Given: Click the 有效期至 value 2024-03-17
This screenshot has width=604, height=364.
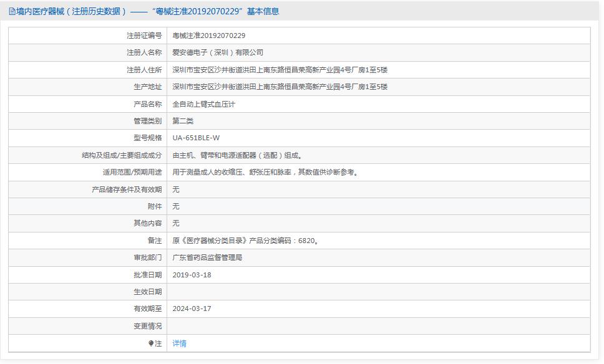Looking at the screenshot, I should coord(193,309).
